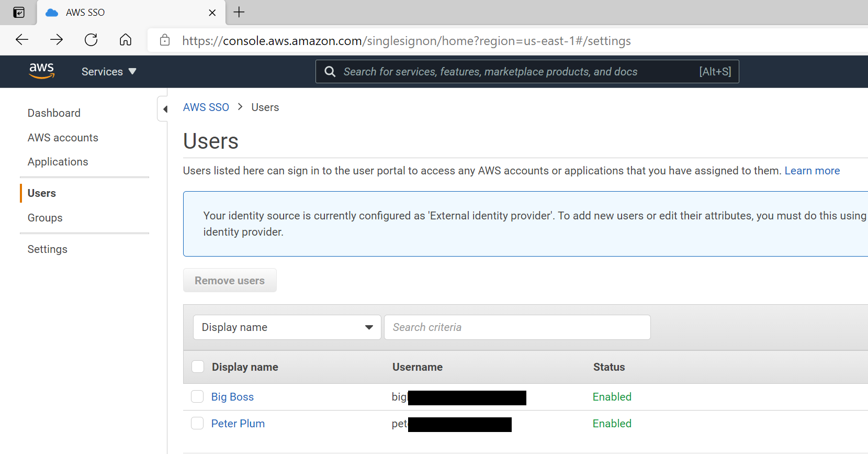This screenshot has width=868, height=454.
Task: Open the Learn more link
Action: (811, 171)
